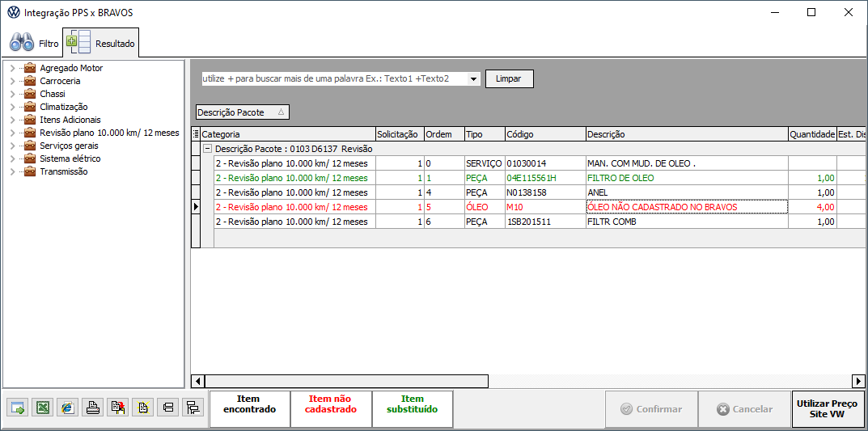Click the briefcase icon next to Chassi
868x431 pixels.
[30, 94]
